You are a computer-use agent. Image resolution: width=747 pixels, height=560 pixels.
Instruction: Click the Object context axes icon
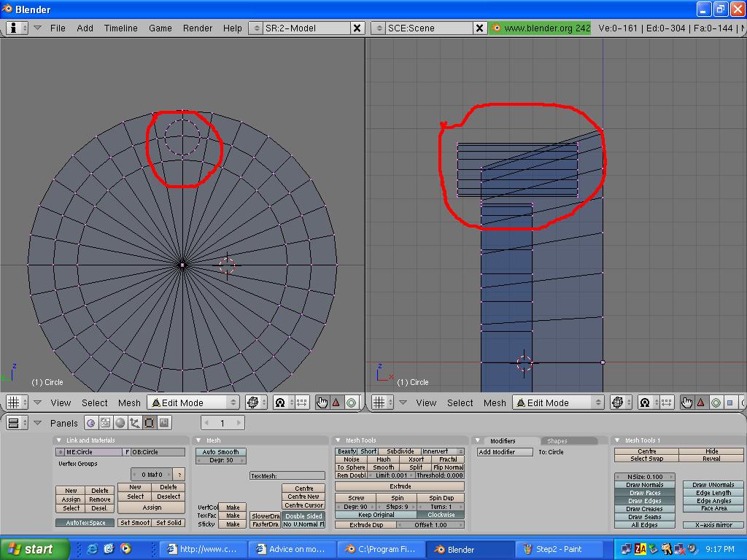(134, 423)
